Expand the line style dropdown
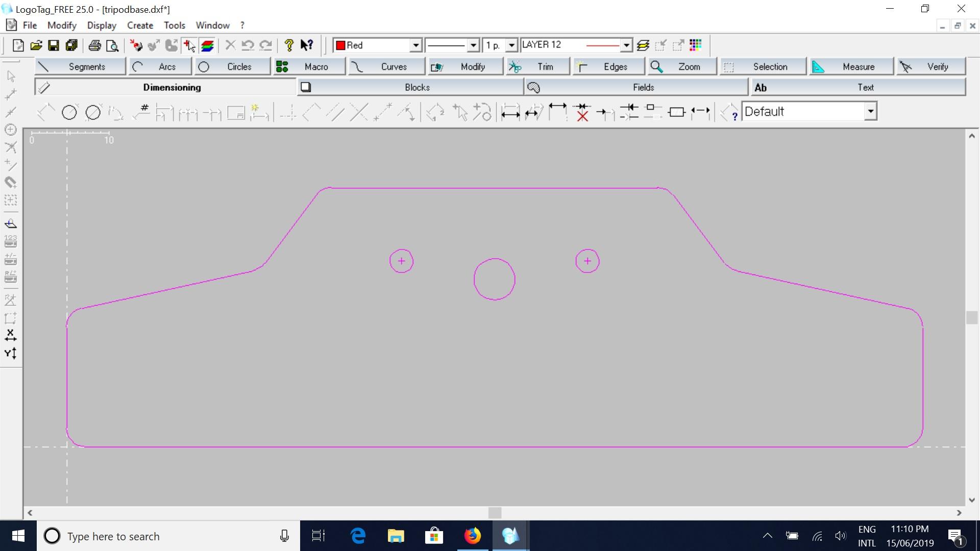 click(473, 45)
